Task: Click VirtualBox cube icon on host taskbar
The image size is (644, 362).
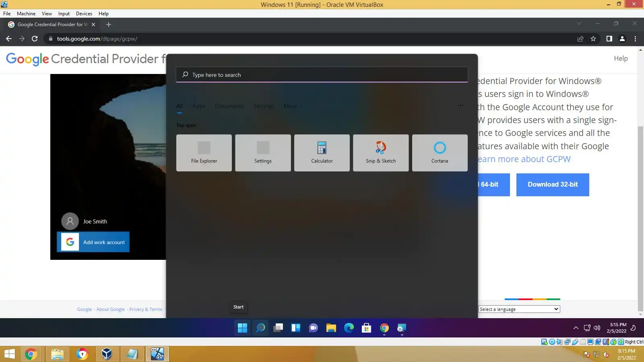Action: [x=107, y=354]
